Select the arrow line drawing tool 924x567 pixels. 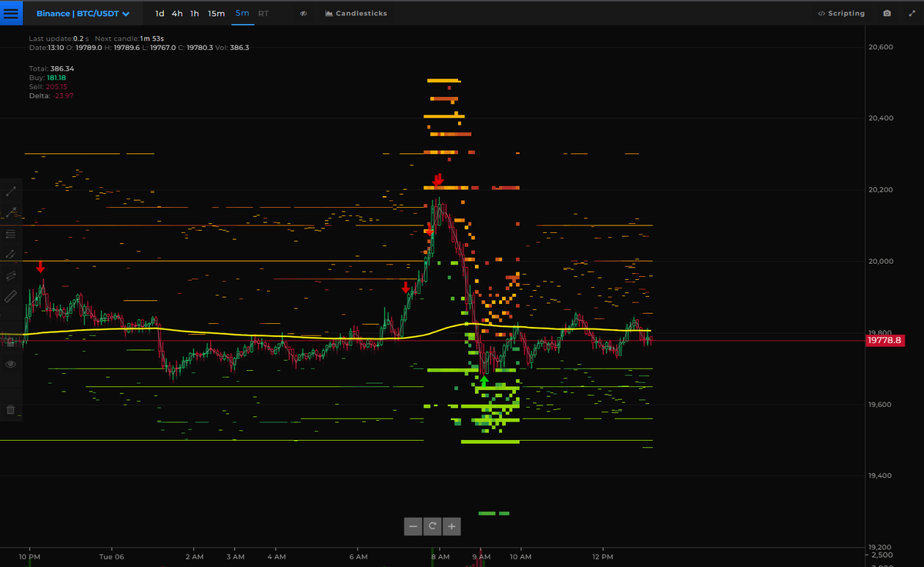click(x=11, y=212)
